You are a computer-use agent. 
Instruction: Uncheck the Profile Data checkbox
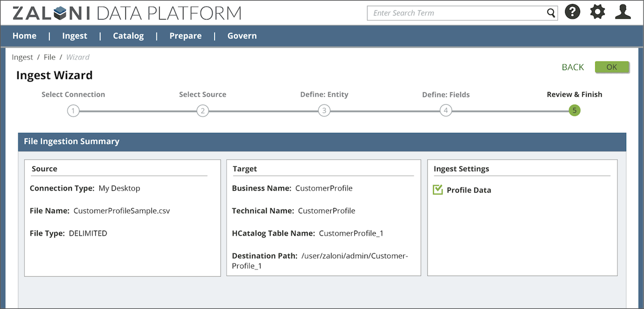point(438,190)
